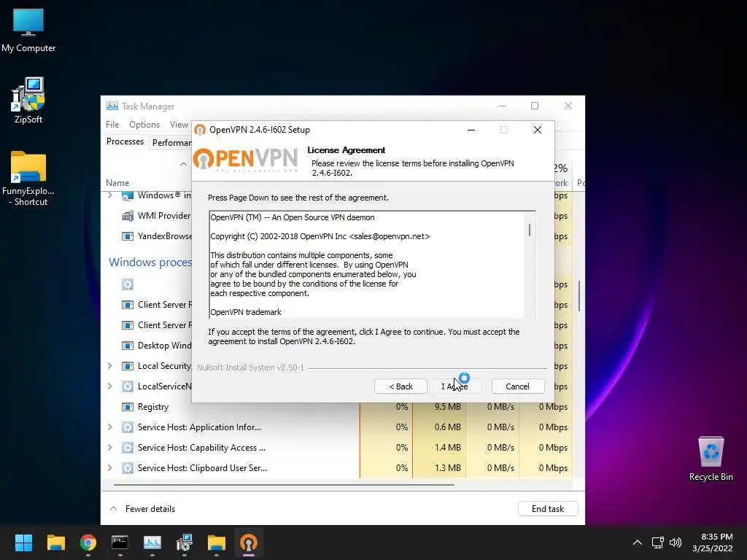Screen dimensions: 747x560
Task: Expand the LocalServiceN process row
Action: pyautogui.click(x=110, y=386)
